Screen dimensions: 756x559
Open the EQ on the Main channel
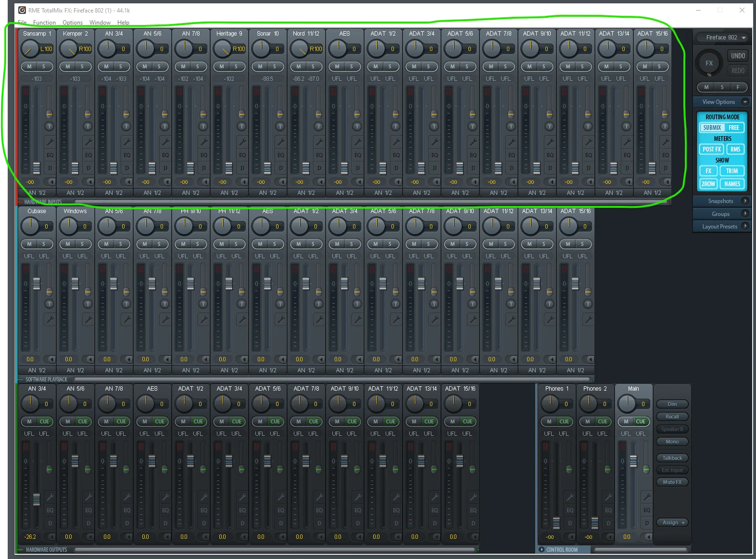coord(647,510)
